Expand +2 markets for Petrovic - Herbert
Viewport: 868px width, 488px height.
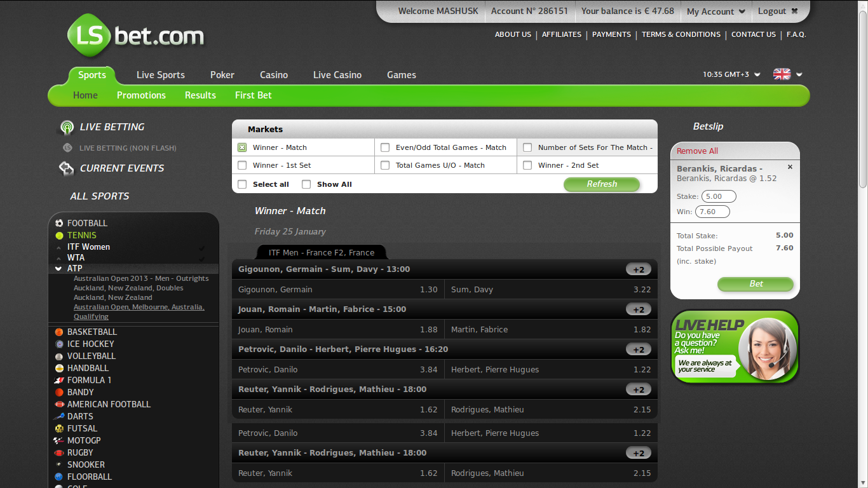(639, 349)
